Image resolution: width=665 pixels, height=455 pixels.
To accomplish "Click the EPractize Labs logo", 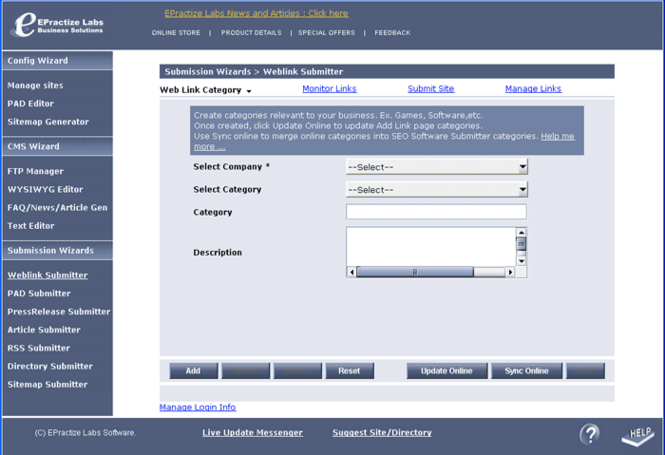I will [58, 25].
